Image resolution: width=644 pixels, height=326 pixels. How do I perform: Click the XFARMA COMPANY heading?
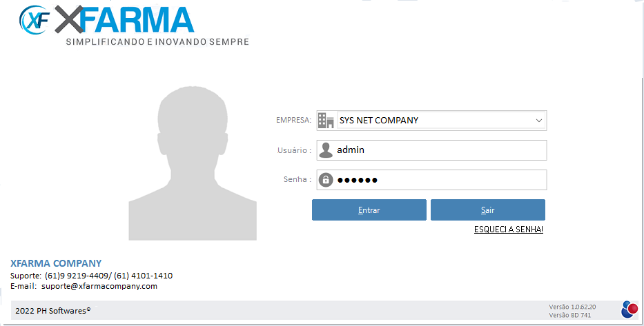56,263
